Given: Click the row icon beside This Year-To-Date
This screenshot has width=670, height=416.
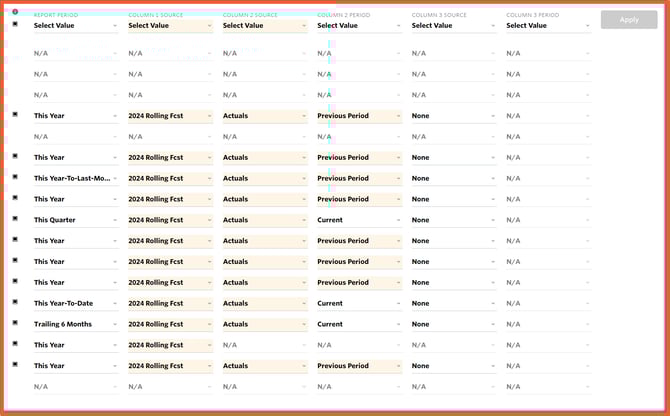Looking at the screenshot, I should coord(15,302).
